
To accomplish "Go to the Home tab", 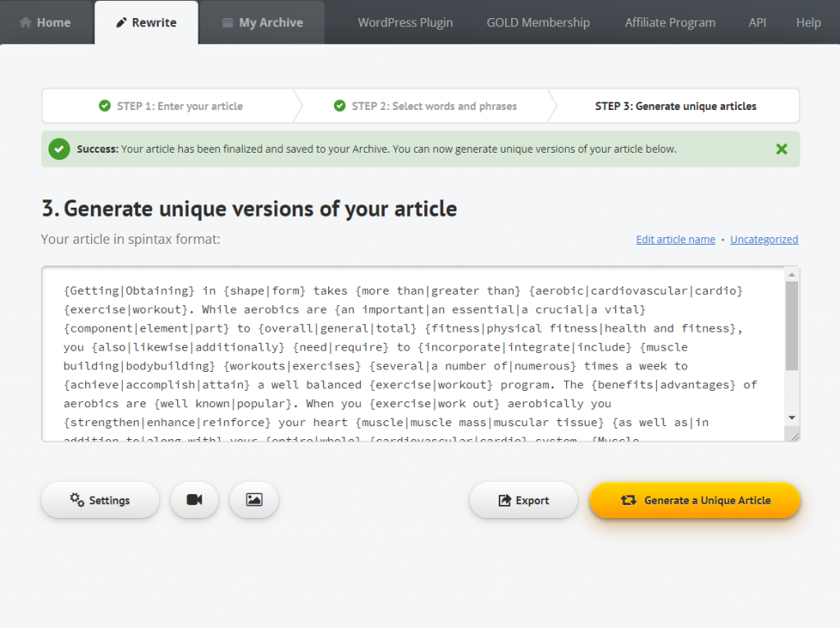I will point(45,22).
